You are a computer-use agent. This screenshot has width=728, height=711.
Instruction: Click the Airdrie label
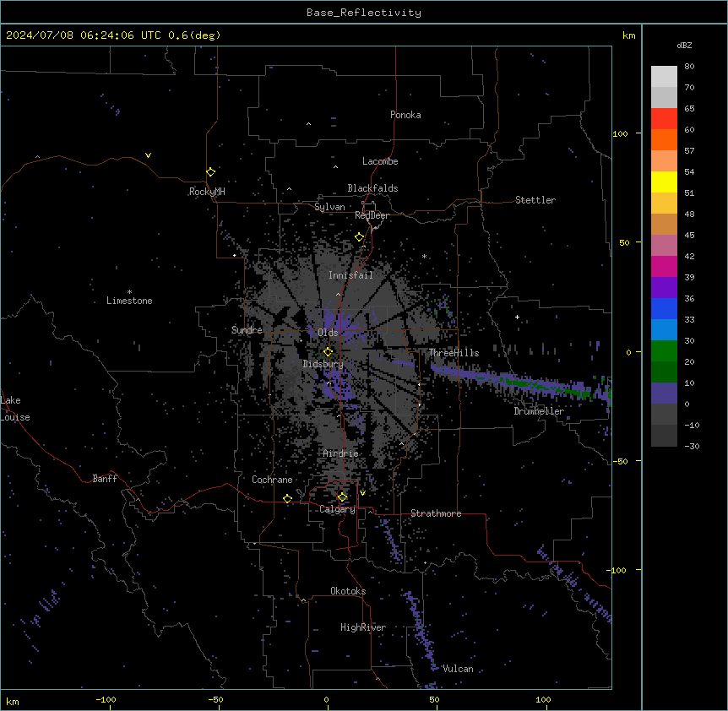(x=341, y=453)
